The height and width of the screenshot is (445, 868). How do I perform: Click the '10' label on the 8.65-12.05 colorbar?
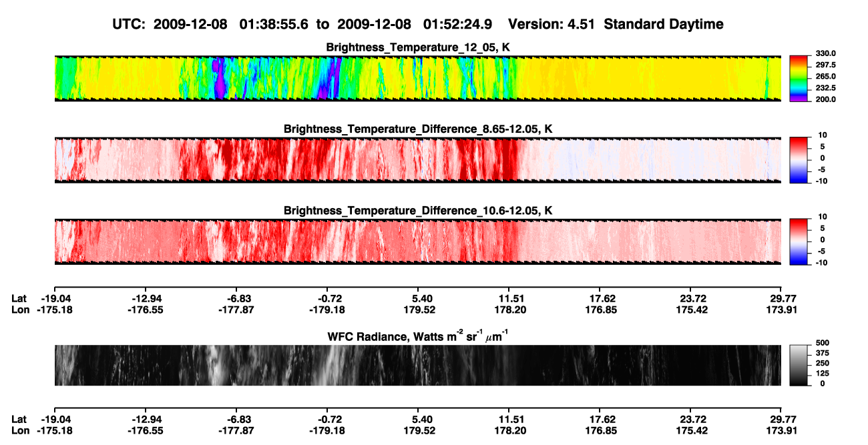pos(823,135)
